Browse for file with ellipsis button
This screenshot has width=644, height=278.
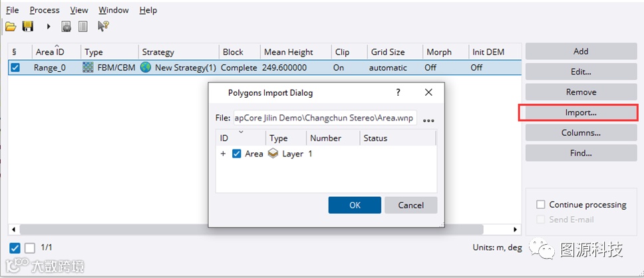coord(428,120)
